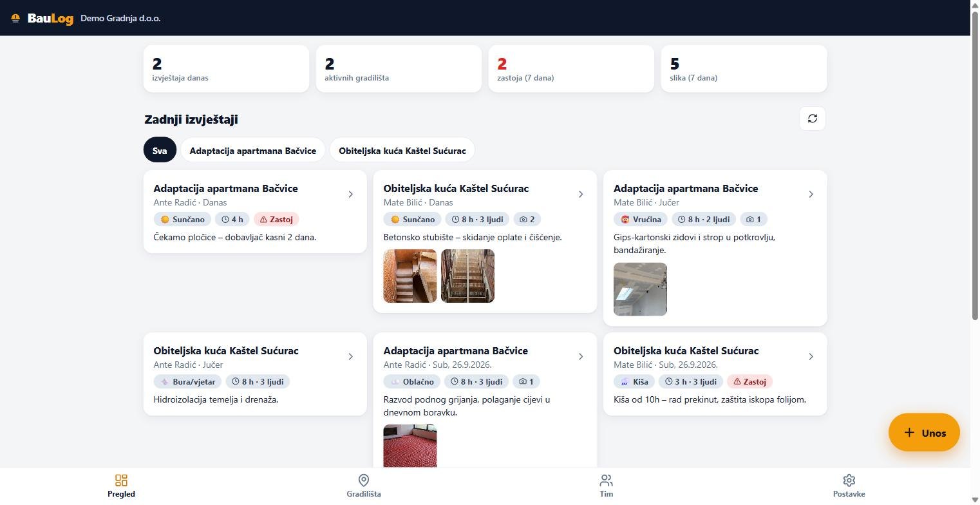
Task: Open the chevron on the Čekamo pločice report
Action: (x=350, y=194)
